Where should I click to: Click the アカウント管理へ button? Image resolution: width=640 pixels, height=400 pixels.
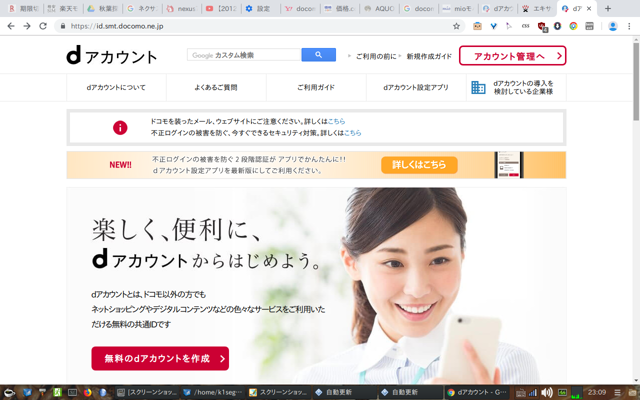pyautogui.click(x=513, y=56)
